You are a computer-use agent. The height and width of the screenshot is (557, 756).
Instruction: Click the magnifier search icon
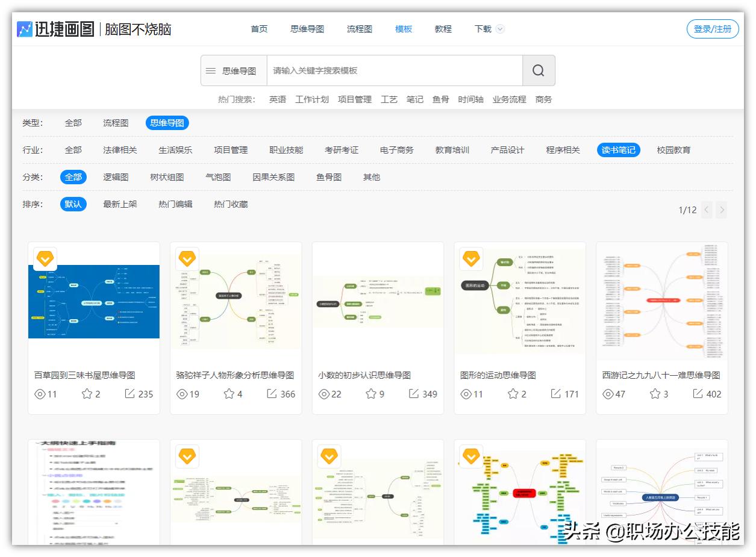point(537,70)
